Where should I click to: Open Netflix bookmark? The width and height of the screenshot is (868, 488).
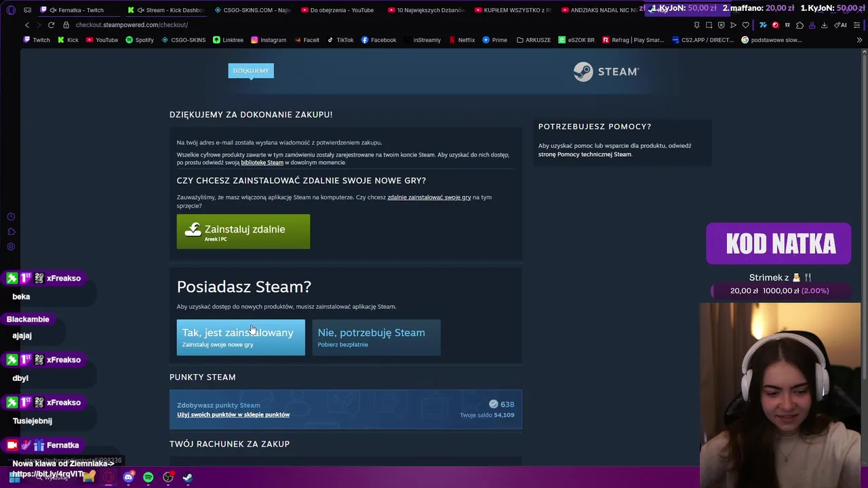(x=462, y=40)
